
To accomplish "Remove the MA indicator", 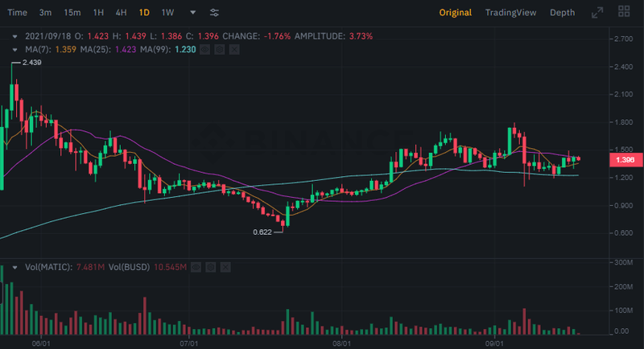I will pyautogui.click(x=233, y=50).
